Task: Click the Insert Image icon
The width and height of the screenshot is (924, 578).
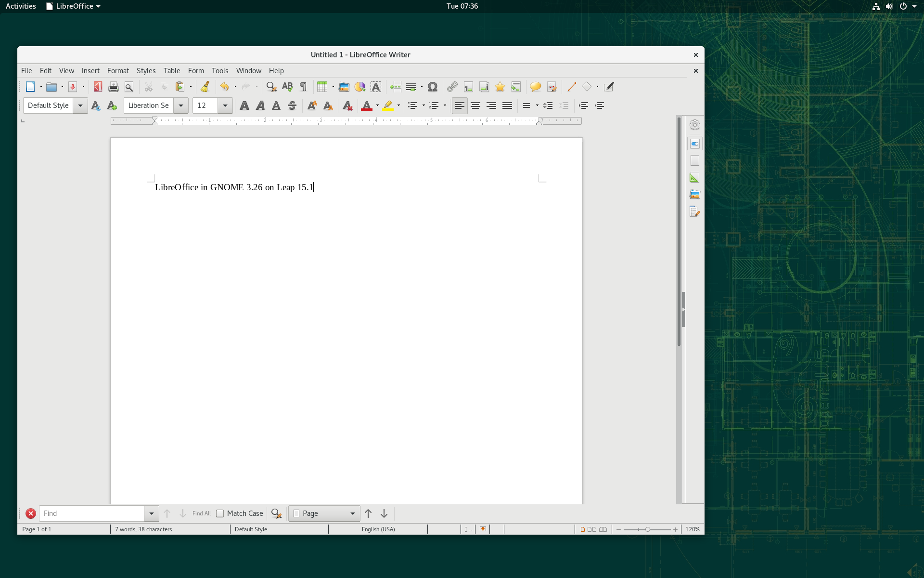Action: tap(344, 87)
